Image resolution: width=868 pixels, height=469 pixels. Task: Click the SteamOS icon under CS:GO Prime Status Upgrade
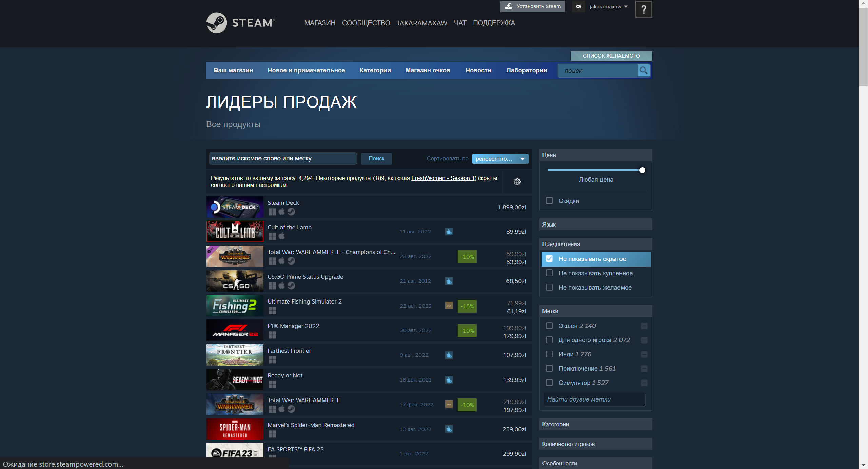click(x=291, y=286)
